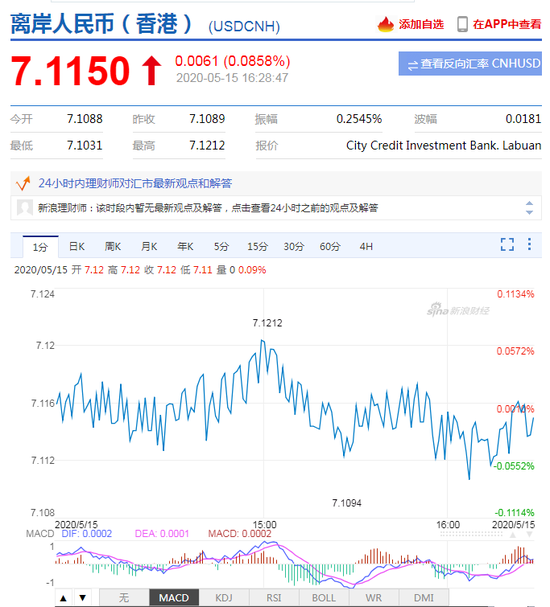Click today's open value 7.1088
The width and height of the screenshot is (550, 607).
[84, 118]
